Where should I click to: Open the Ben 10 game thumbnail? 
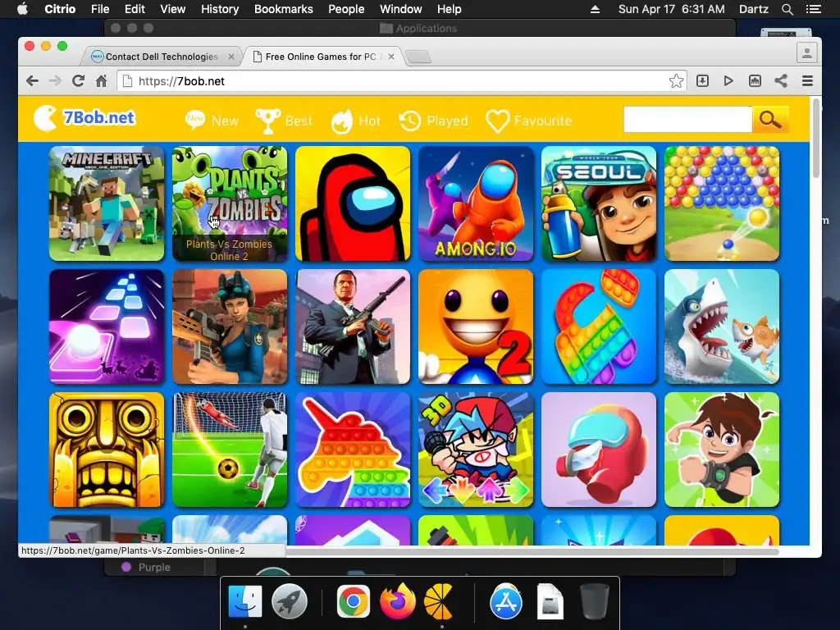[x=722, y=450]
